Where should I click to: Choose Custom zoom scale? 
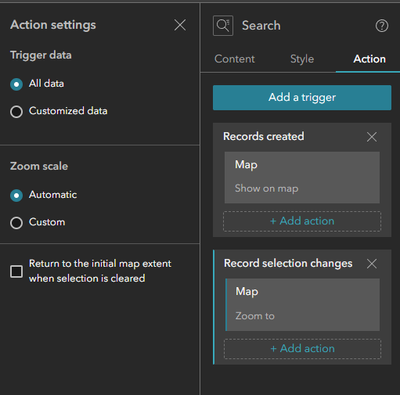tap(16, 223)
